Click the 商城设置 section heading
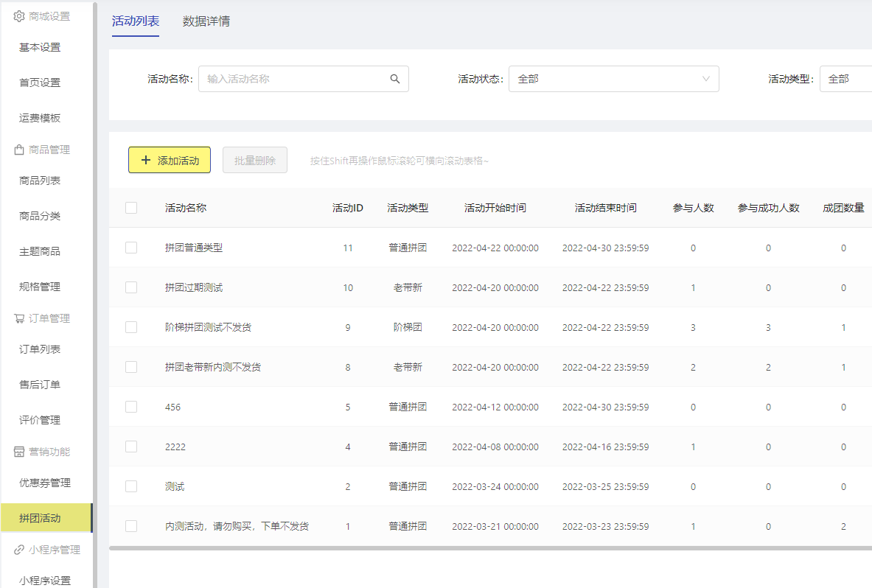 coord(49,16)
